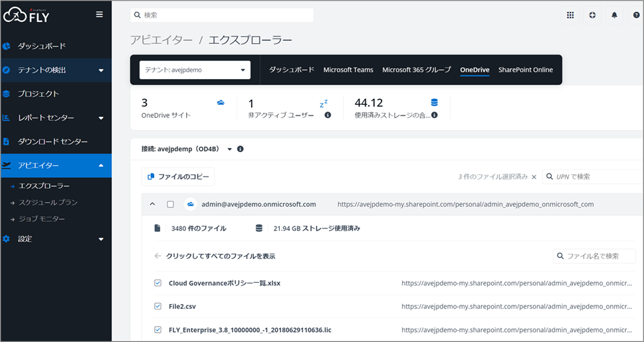Click the OneDrive avatar icon for admin@avejpdemo

coord(190,204)
